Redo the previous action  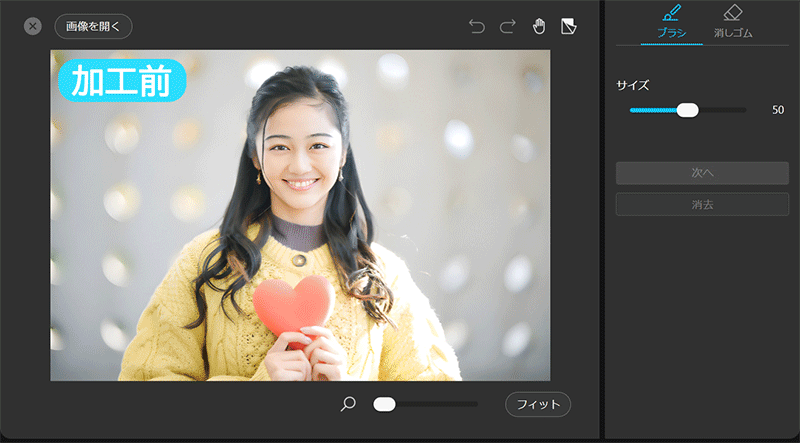(x=507, y=26)
